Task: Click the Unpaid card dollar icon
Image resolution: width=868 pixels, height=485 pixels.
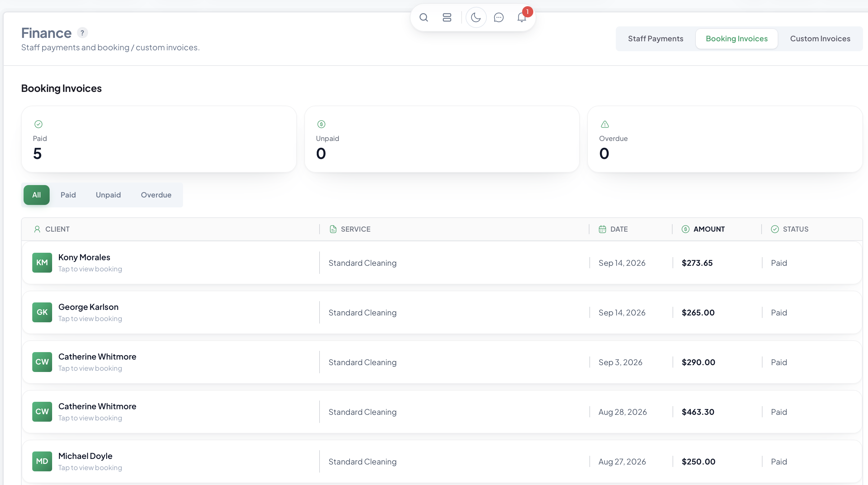Action: coord(321,124)
